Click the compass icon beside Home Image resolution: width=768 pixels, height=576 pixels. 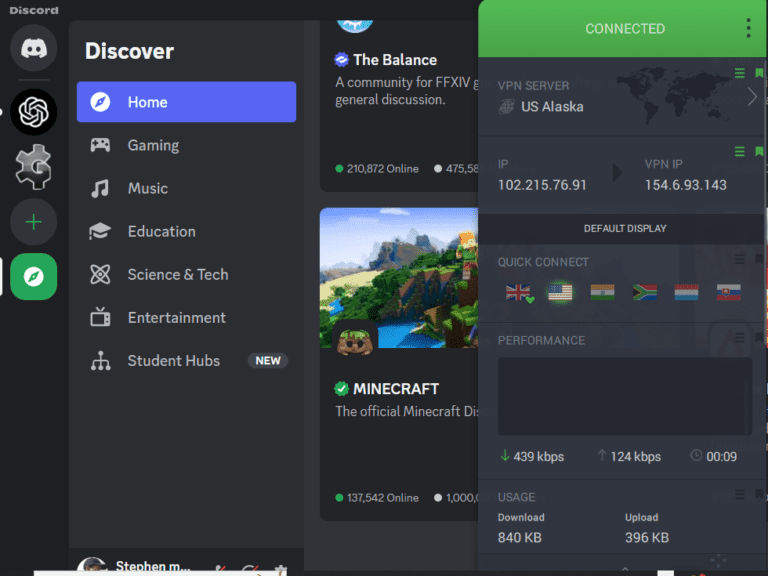point(100,102)
